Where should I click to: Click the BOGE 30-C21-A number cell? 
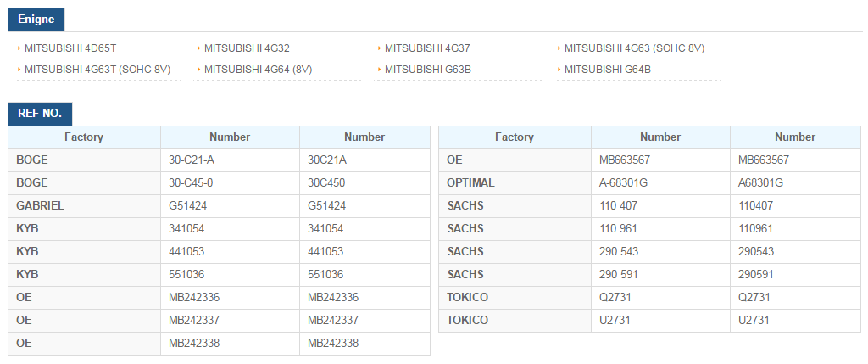click(231, 160)
